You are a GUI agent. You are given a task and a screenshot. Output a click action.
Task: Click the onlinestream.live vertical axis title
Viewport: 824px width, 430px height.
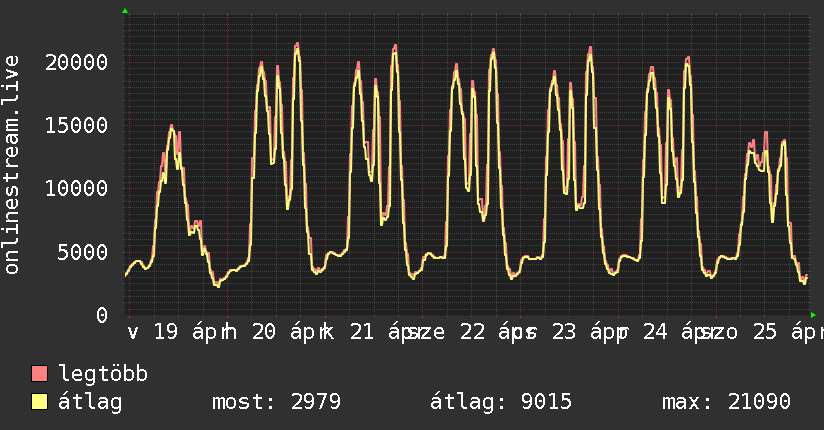pyautogui.click(x=11, y=165)
